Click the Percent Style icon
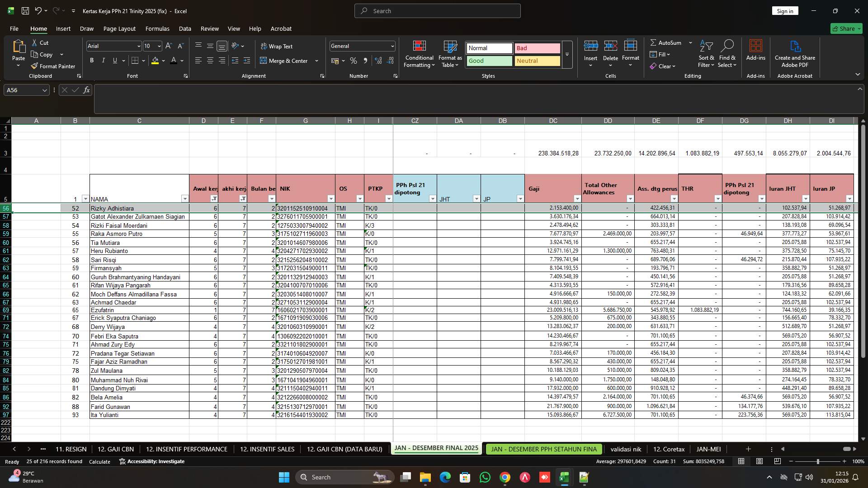Screen dimensions: 868x488 (354, 61)
